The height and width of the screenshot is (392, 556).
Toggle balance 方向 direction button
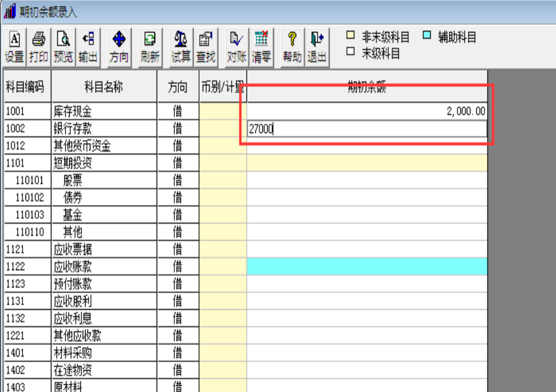pos(119,47)
